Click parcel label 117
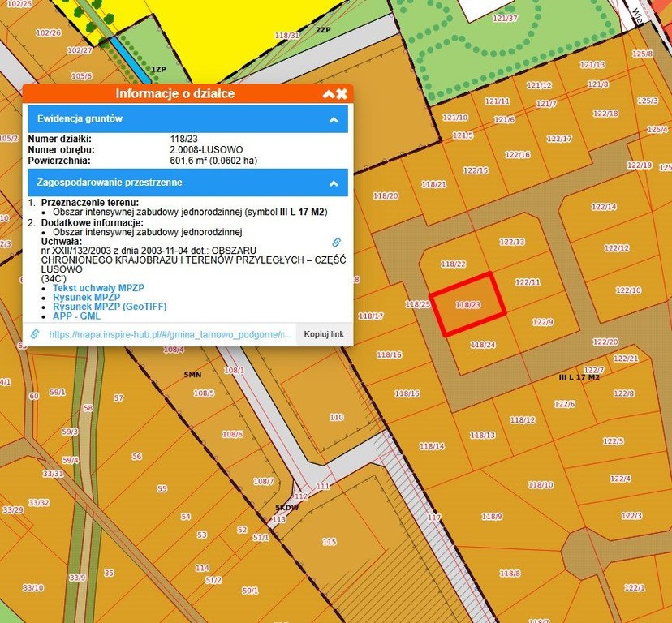The height and width of the screenshot is (623, 672). 433,518
